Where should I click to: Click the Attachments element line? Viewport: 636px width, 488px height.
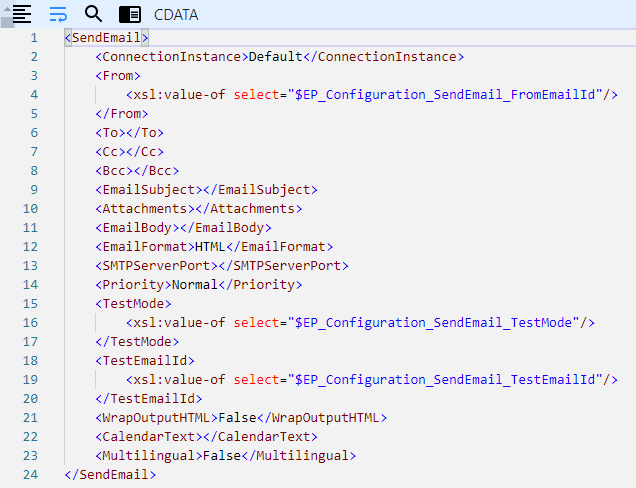tap(199, 209)
